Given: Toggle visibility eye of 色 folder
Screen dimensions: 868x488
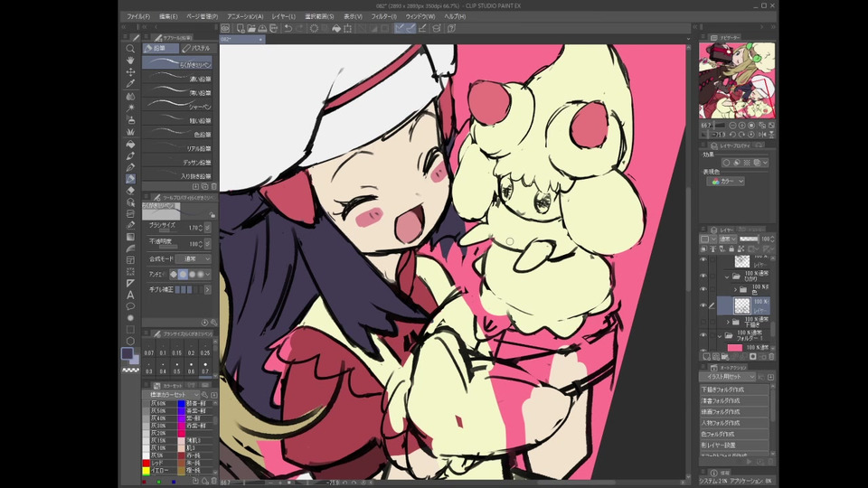Looking at the screenshot, I should (x=703, y=289).
